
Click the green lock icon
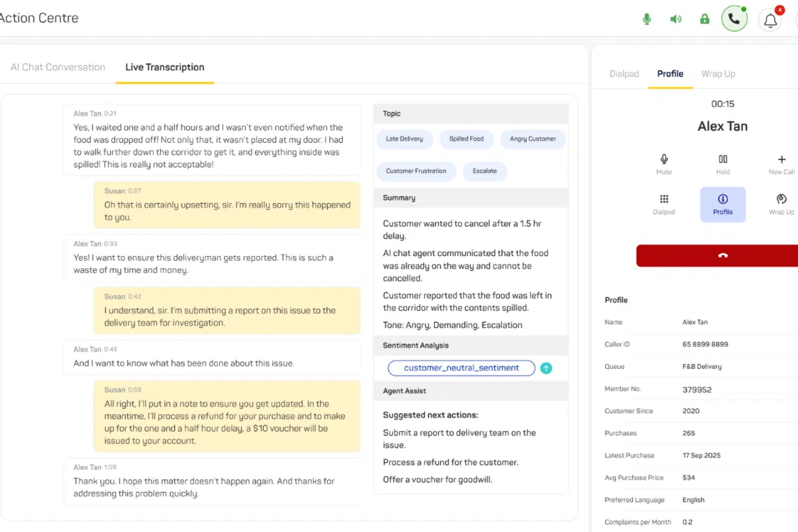[x=705, y=19]
